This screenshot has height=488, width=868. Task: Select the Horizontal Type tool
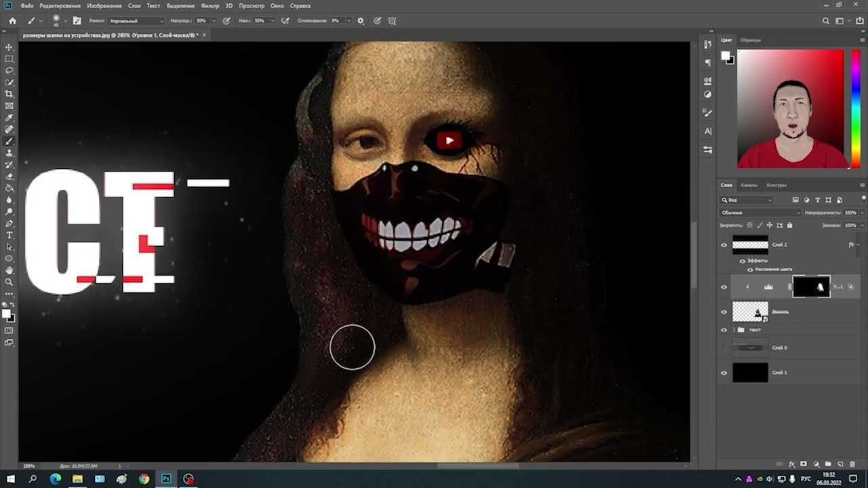point(9,235)
